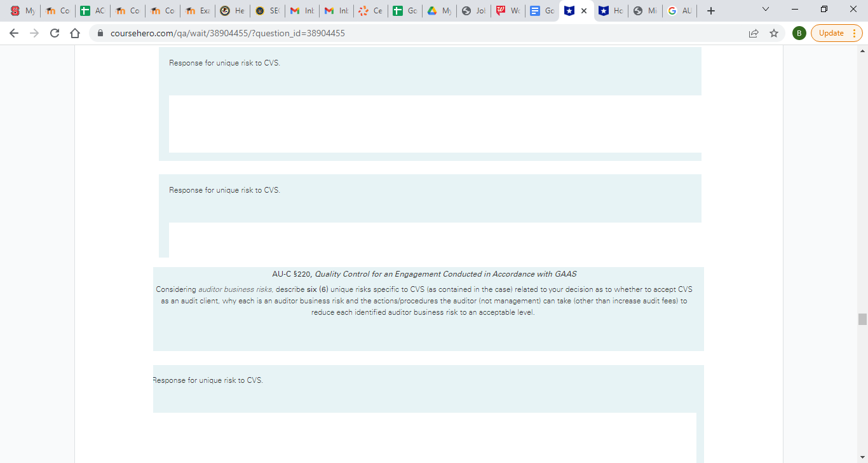Click the vertical scrollbar thumb
The image size is (868, 463).
(862, 319)
